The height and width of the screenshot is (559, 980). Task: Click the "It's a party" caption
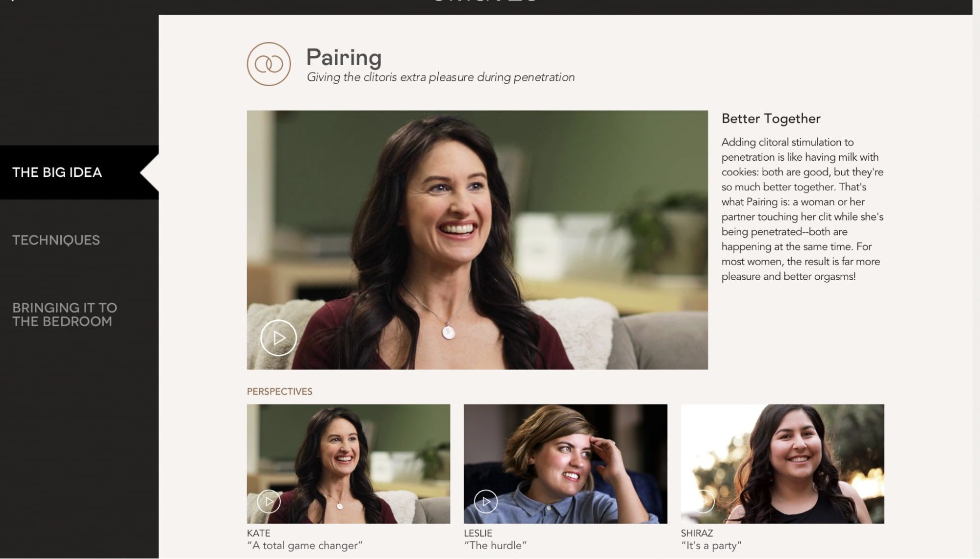coord(711,546)
